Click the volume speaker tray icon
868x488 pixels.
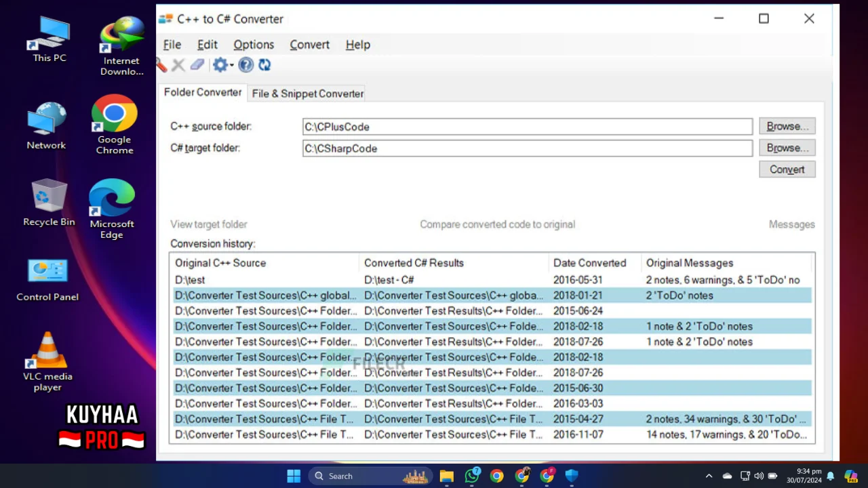(x=759, y=476)
